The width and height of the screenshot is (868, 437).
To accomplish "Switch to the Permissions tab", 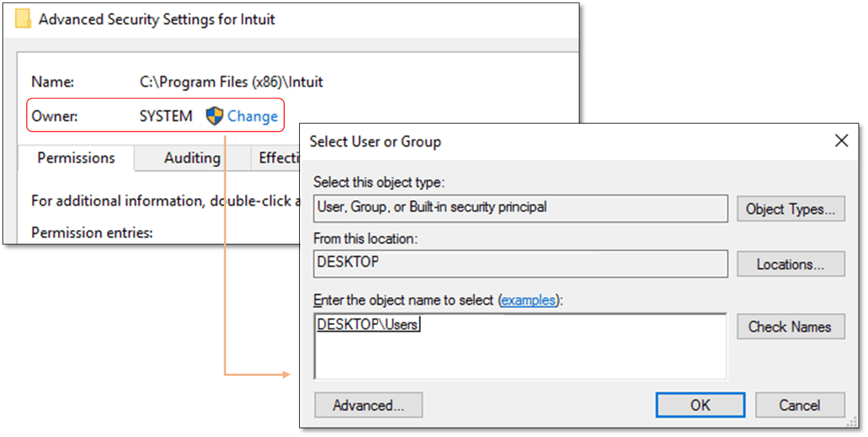I will click(76, 158).
